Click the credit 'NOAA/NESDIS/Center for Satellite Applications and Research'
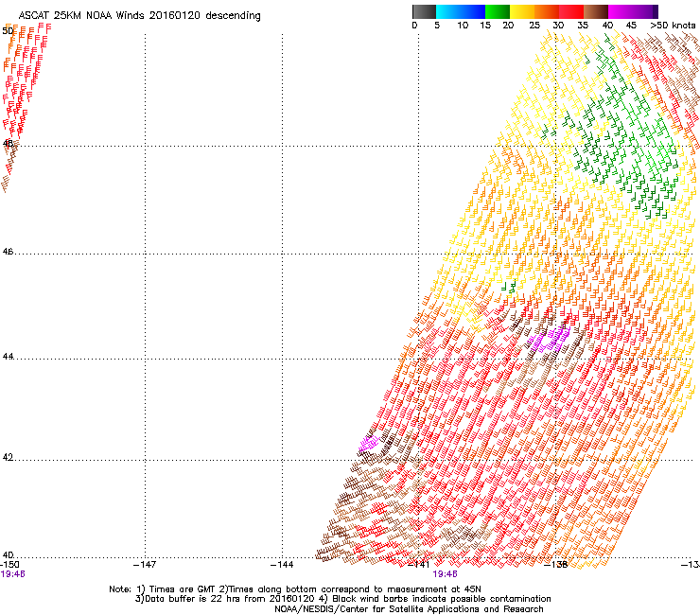The image size is (700, 615). coord(409,609)
